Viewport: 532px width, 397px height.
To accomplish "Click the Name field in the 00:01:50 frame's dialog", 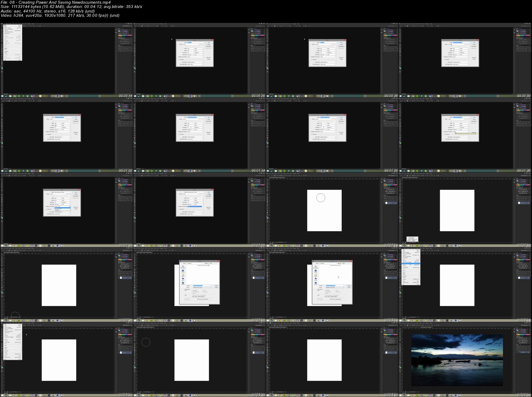I will pos(63,192).
